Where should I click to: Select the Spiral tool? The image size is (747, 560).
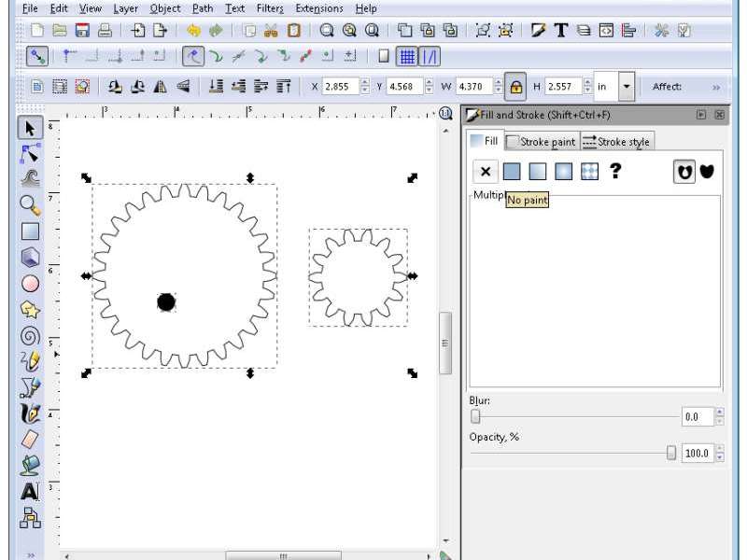click(30, 336)
